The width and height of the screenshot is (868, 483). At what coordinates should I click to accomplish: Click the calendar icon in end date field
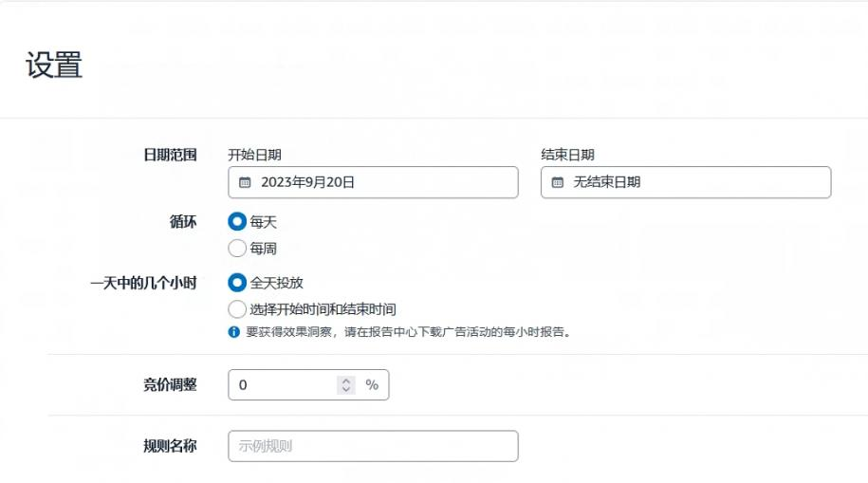coord(558,182)
